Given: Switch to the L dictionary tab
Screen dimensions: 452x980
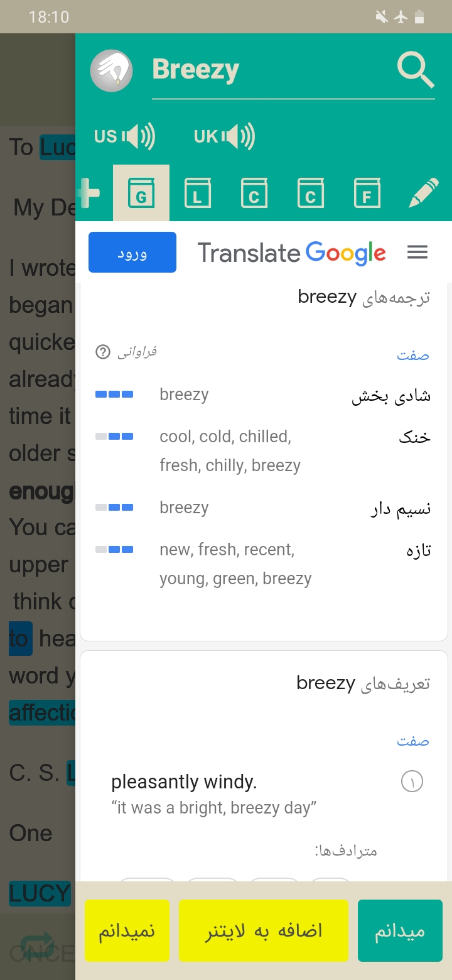Looking at the screenshot, I should (198, 193).
